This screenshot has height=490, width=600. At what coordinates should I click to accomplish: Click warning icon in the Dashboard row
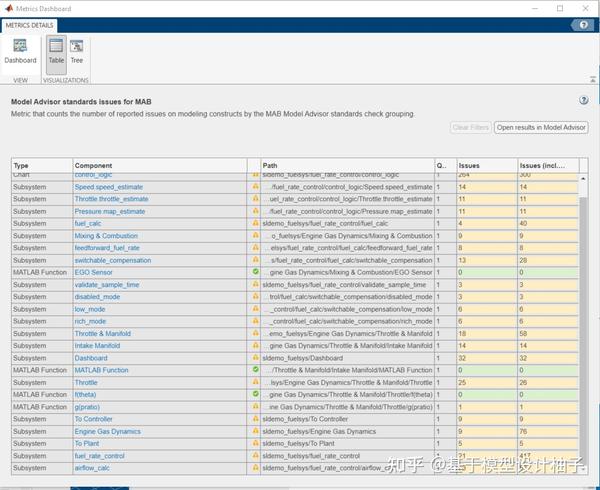click(256, 358)
